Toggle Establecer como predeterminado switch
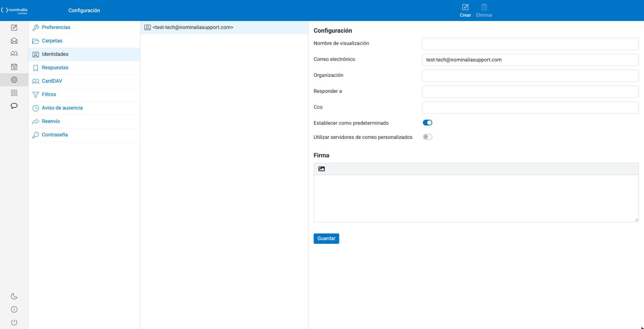644x329 pixels. tap(428, 123)
